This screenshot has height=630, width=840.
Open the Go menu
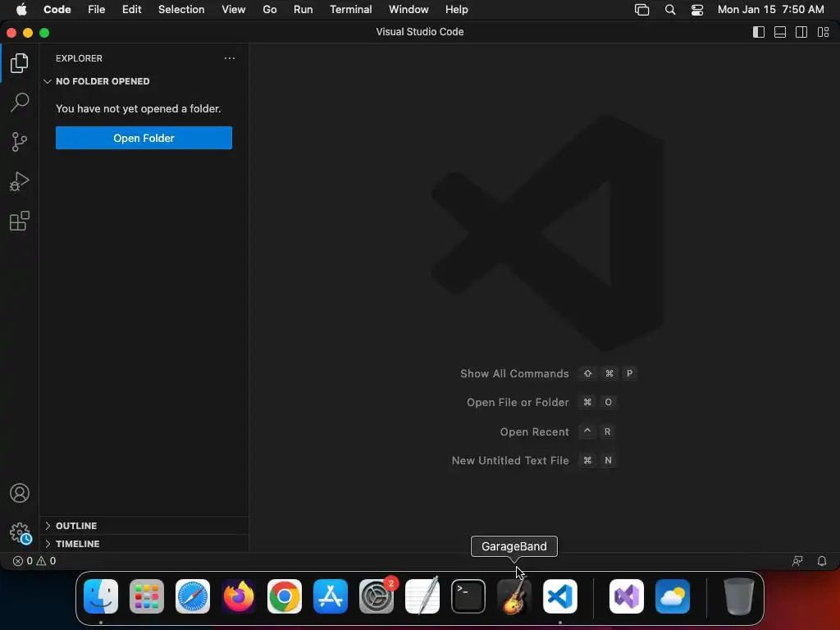269,10
